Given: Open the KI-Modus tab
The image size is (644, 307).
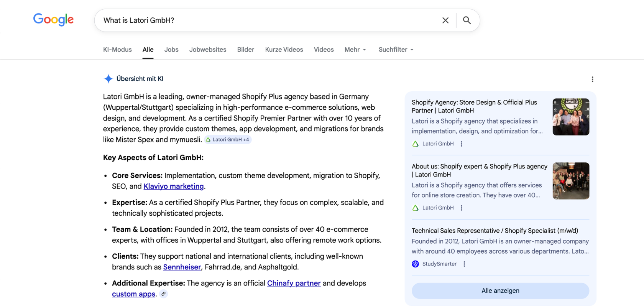Looking at the screenshot, I should tap(117, 50).
